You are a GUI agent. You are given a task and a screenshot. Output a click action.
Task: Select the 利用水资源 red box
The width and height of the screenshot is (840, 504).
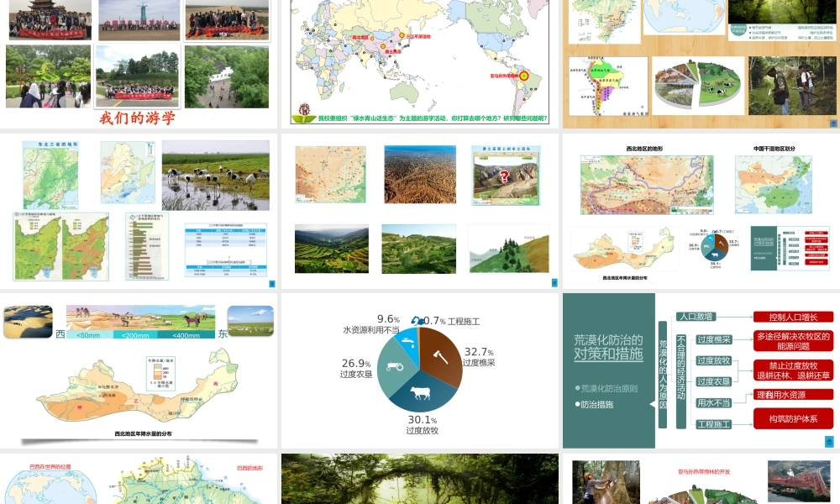point(793,395)
